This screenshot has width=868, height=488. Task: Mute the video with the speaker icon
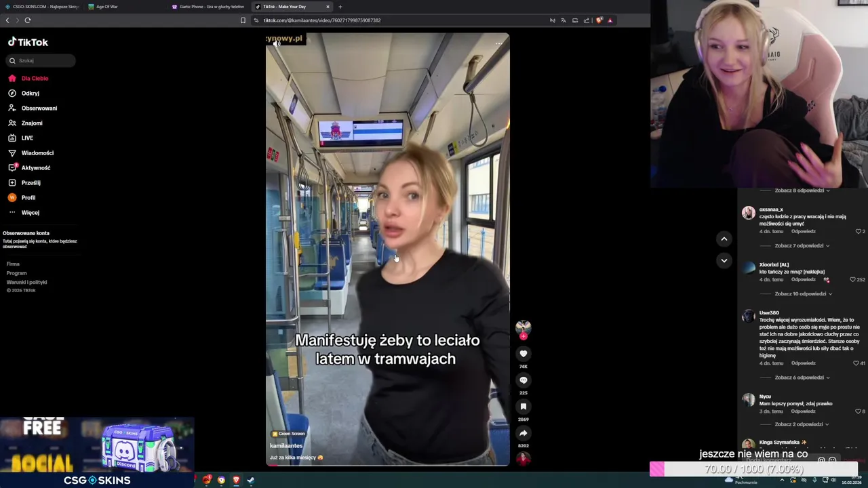tap(277, 43)
